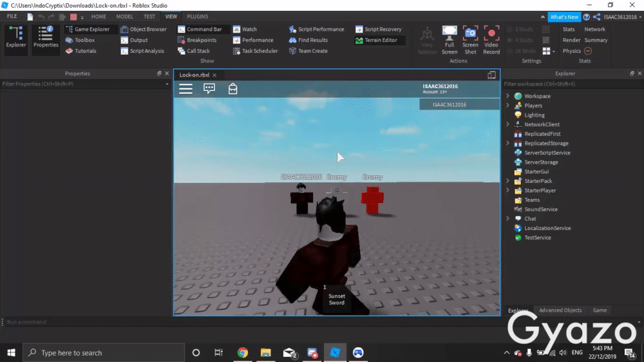Open the Task Scheduler

[256, 51]
